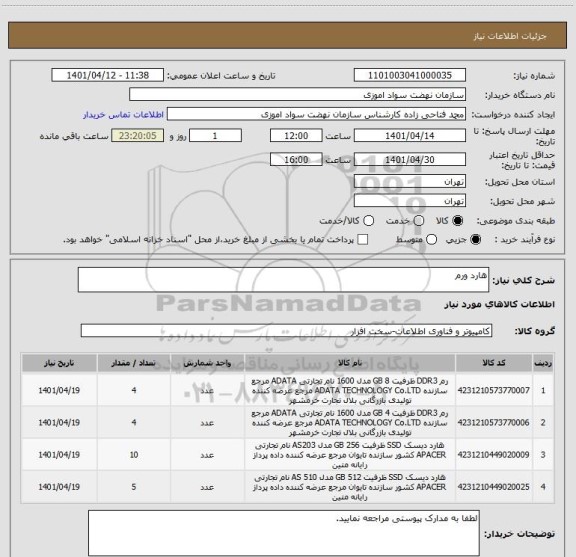Screen dimensions: 576x557
Task: Select the خدمت radio button
Action: pyautogui.click(x=419, y=221)
